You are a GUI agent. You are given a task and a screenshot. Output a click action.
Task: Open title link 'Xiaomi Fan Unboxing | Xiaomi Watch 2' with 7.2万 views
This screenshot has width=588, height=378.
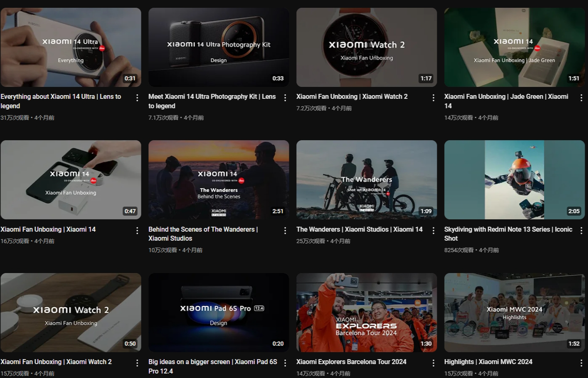pos(352,97)
